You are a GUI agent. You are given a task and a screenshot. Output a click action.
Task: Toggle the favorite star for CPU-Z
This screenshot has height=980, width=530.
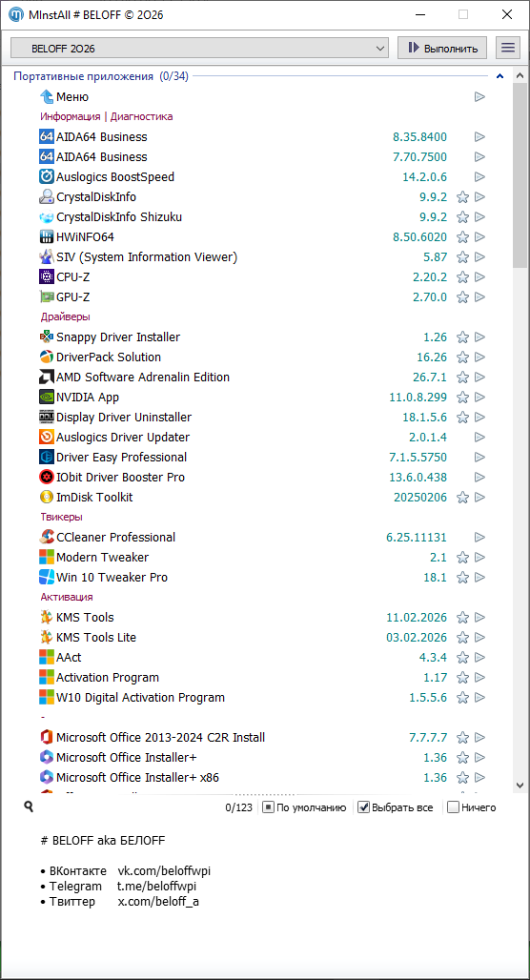462,276
